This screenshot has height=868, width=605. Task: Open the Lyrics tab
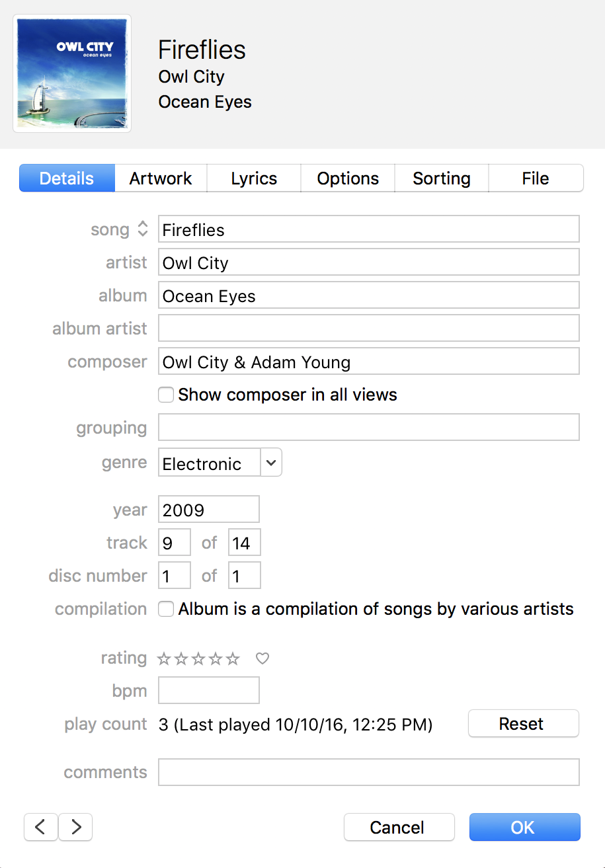coord(254,178)
